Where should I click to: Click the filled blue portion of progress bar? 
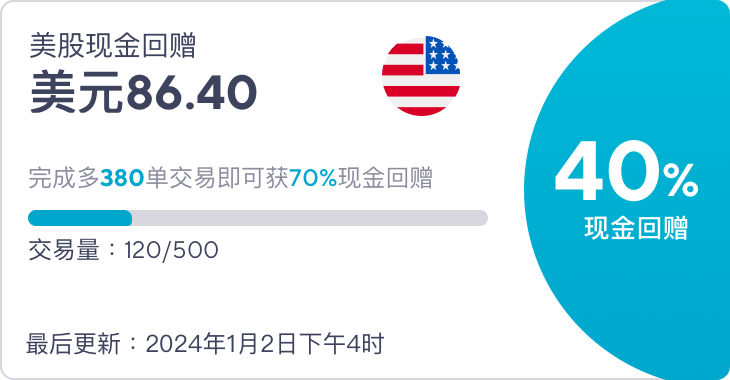tap(80, 218)
